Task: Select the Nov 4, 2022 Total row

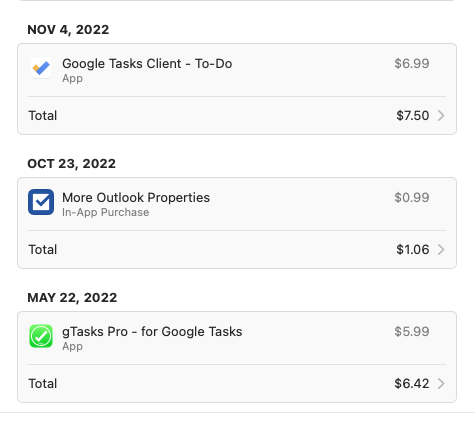Action: pos(237,116)
